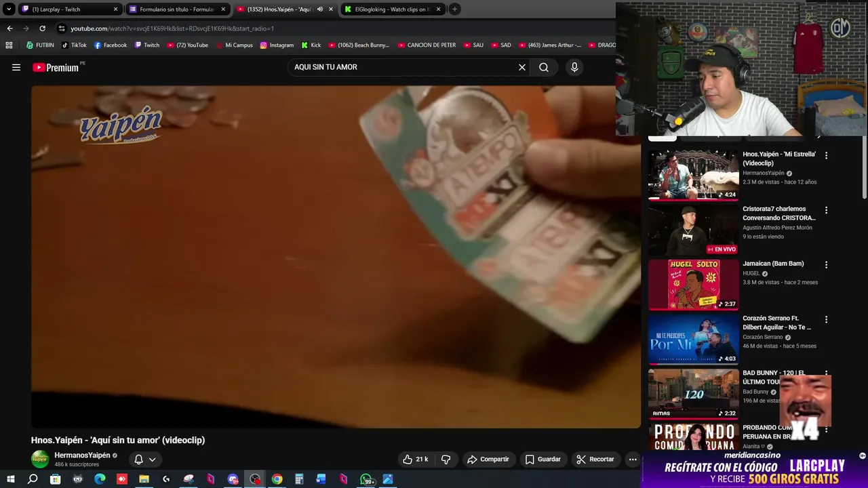
Task: Run search with the magnifier button
Action: pyautogui.click(x=544, y=67)
